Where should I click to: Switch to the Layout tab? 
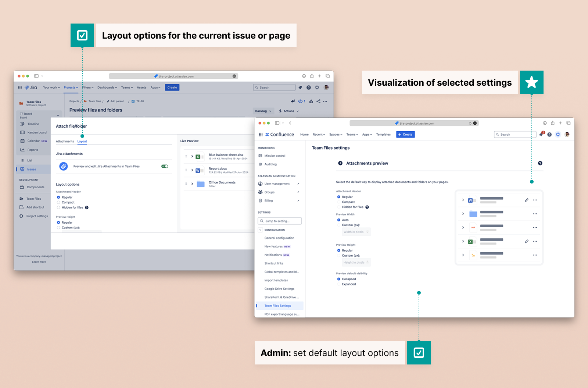click(x=82, y=141)
